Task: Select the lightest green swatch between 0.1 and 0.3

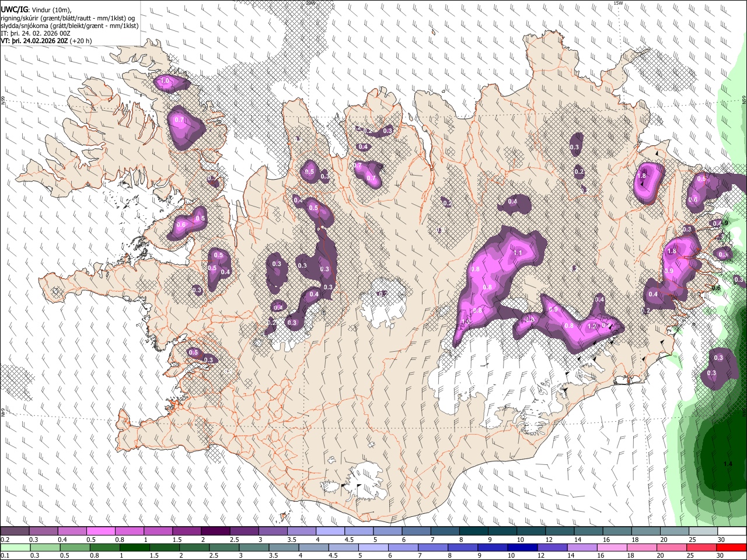Action: click(x=15, y=547)
